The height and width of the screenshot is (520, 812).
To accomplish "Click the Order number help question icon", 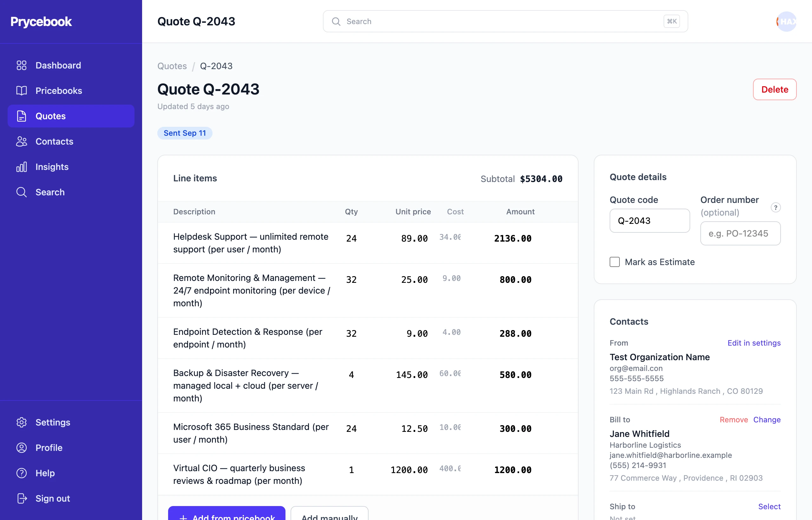I will point(776,207).
